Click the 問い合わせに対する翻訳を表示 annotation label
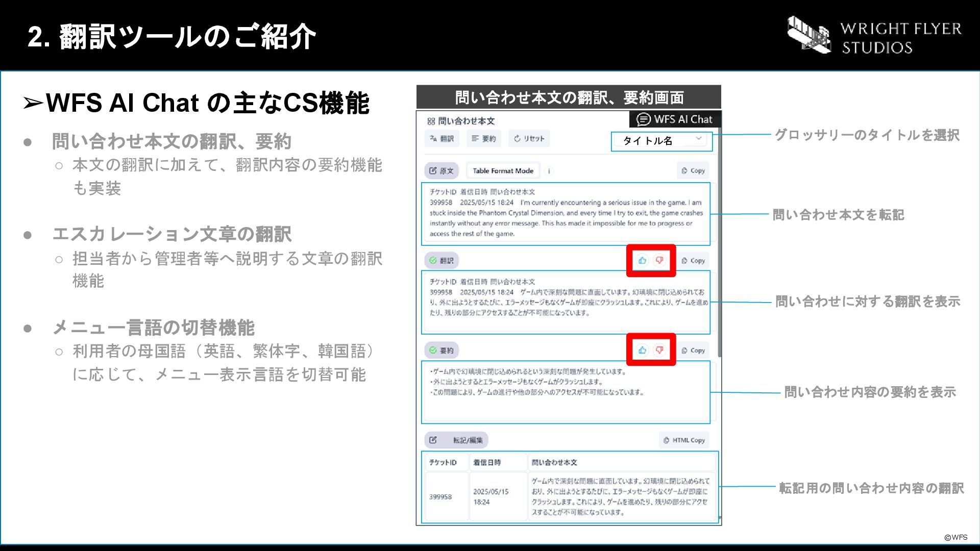The width and height of the screenshot is (980, 551). (868, 302)
